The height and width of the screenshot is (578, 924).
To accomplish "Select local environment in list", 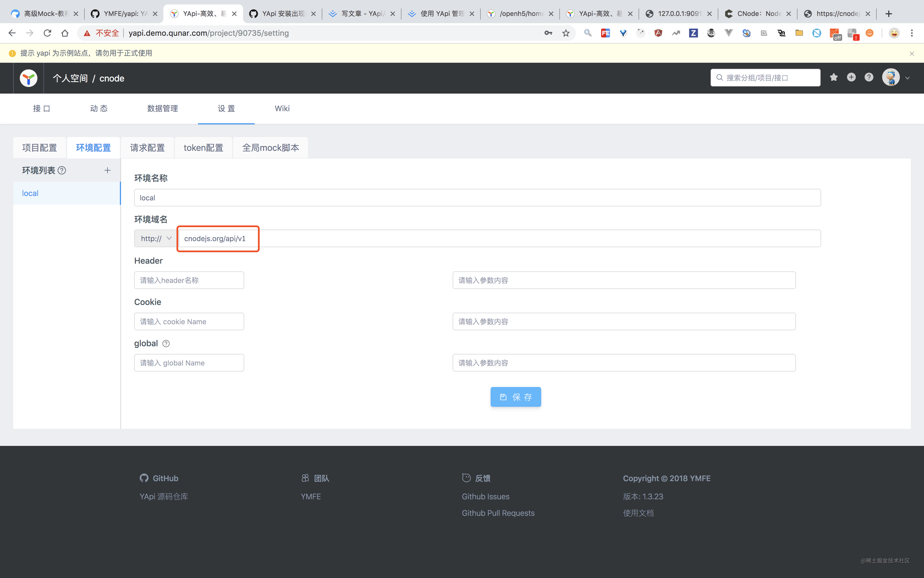I will 67,193.
